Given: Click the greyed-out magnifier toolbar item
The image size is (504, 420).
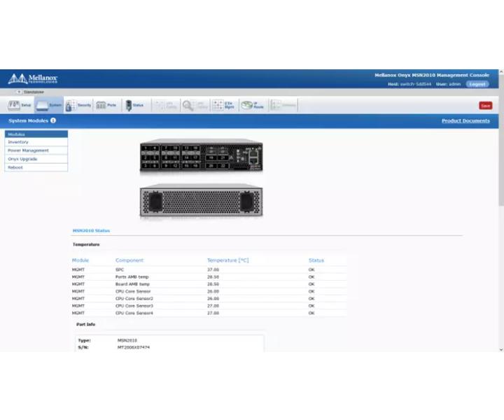Looking at the screenshot, I should 195,105.
